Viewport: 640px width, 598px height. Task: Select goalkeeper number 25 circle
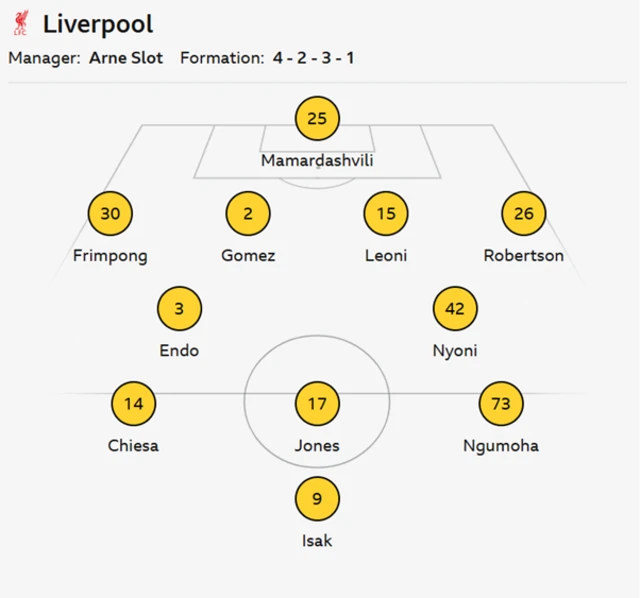317,119
